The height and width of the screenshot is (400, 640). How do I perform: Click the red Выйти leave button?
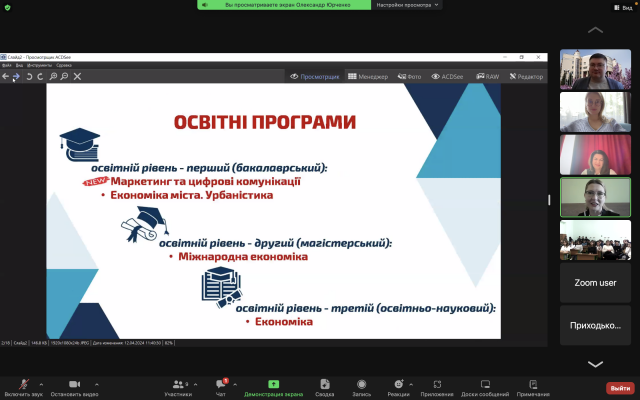[619, 388]
